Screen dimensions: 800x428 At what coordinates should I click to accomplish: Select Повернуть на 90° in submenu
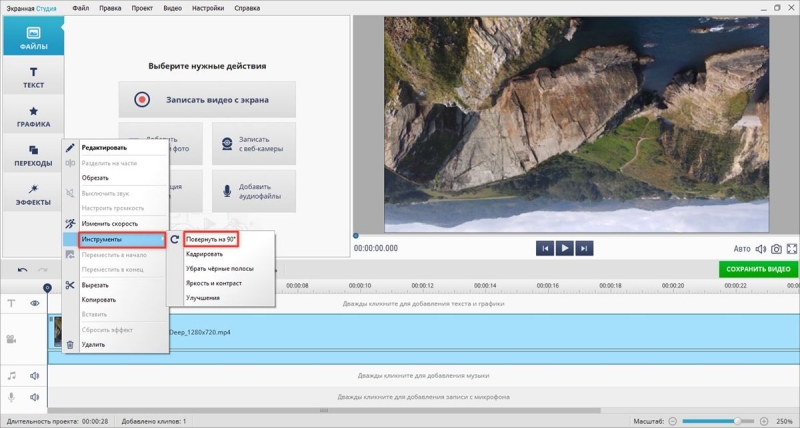pyautogui.click(x=211, y=239)
